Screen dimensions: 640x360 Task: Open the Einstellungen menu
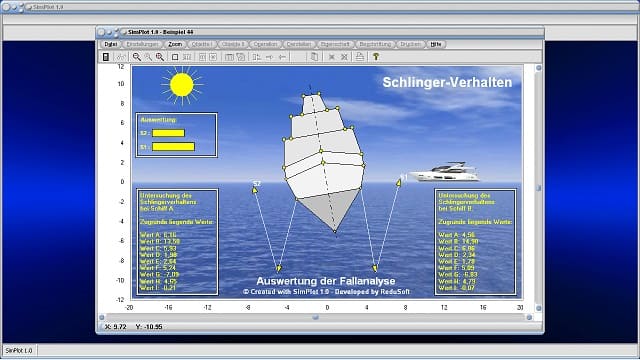click(142, 44)
